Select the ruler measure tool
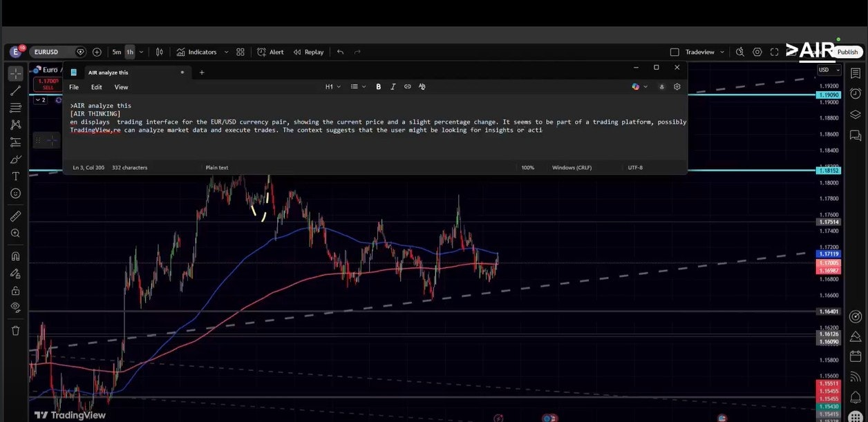The width and height of the screenshot is (868, 422). click(x=15, y=216)
